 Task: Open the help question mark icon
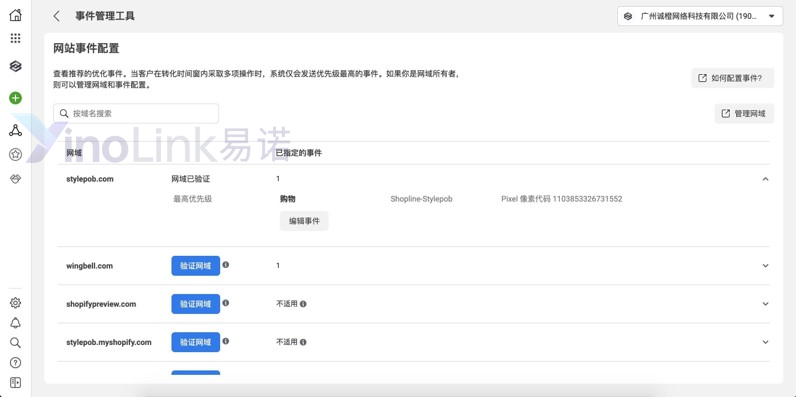tap(15, 362)
